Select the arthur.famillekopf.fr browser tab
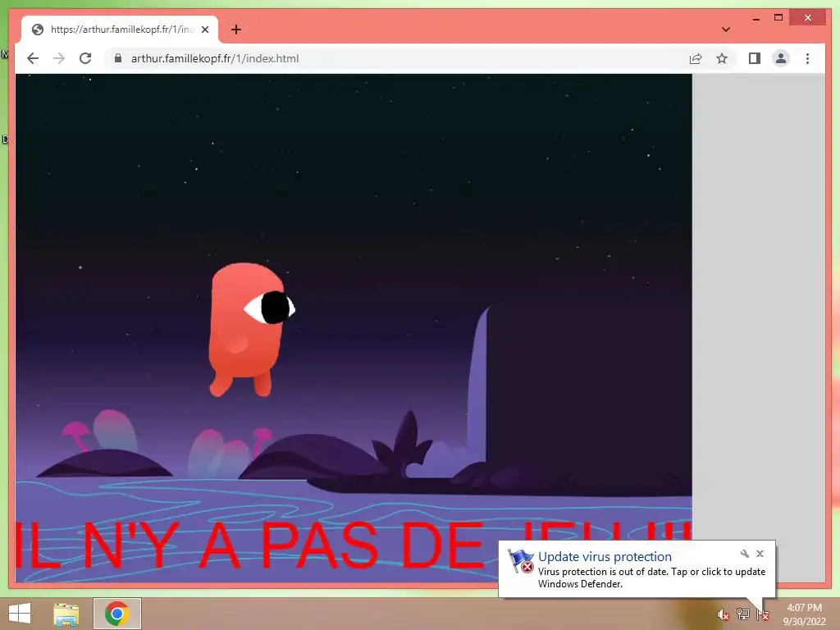This screenshot has height=630, width=840. [x=120, y=30]
